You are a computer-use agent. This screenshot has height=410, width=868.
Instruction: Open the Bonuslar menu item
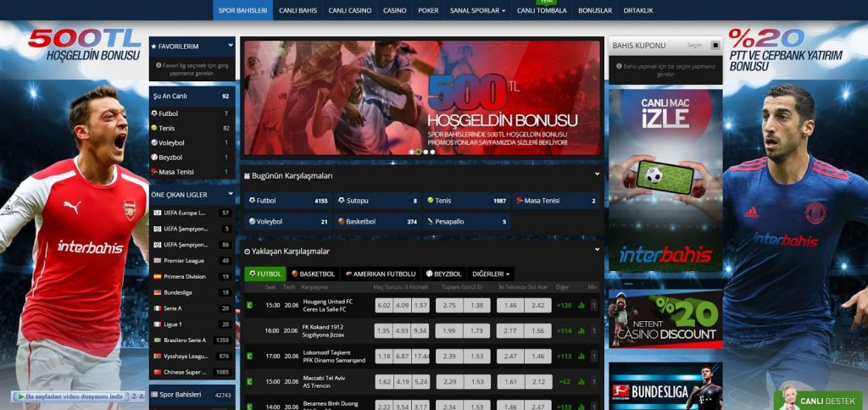[x=595, y=10]
